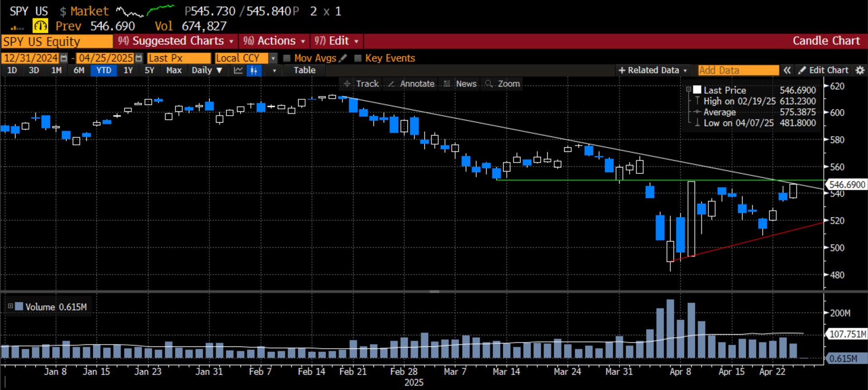This screenshot has width=868, height=390.
Task: Click the plus icon beside Related Data
Action: pos(622,70)
